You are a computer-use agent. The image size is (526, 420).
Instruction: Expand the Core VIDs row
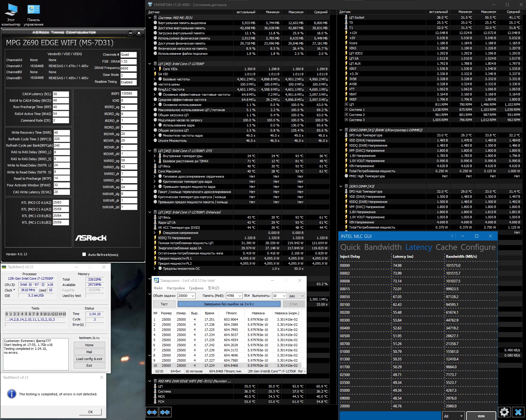coord(155,69)
